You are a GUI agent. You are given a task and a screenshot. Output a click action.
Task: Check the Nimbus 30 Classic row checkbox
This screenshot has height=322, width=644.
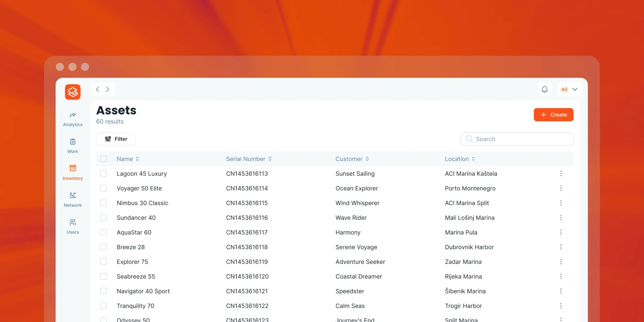pos(104,203)
